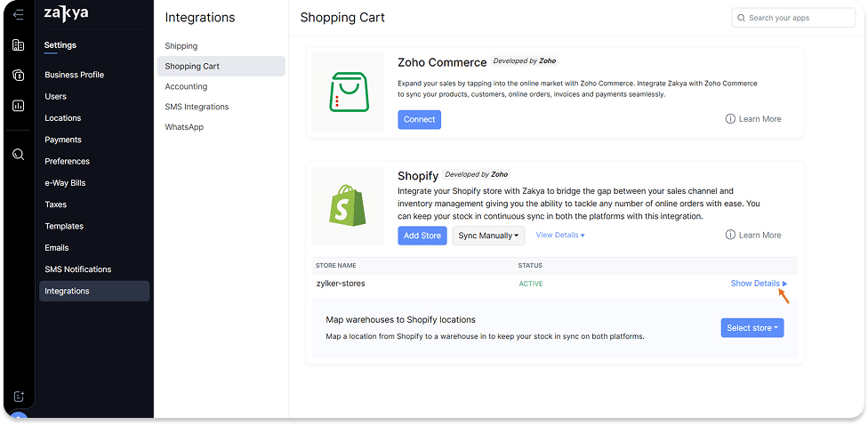The width and height of the screenshot is (868, 425).
Task: Click the Add Store button
Action: pos(422,236)
